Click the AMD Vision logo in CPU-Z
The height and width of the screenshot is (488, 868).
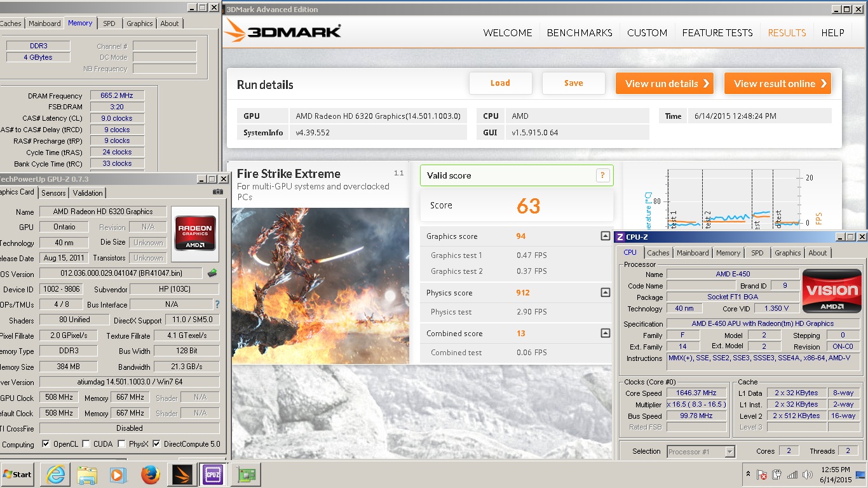coord(831,291)
